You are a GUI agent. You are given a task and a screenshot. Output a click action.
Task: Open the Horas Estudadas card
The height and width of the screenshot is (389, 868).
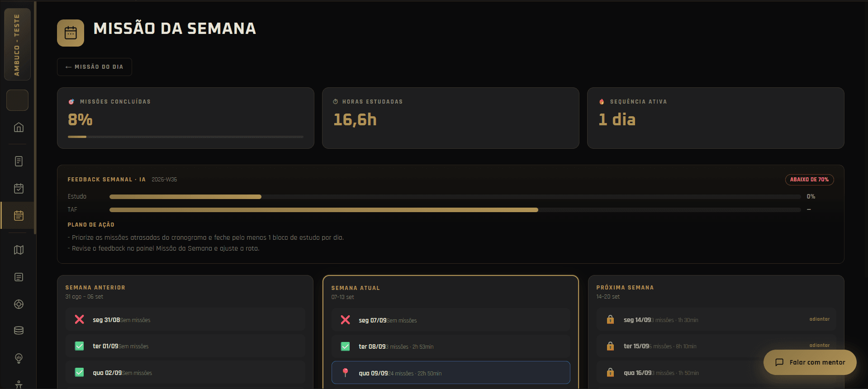pos(451,118)
